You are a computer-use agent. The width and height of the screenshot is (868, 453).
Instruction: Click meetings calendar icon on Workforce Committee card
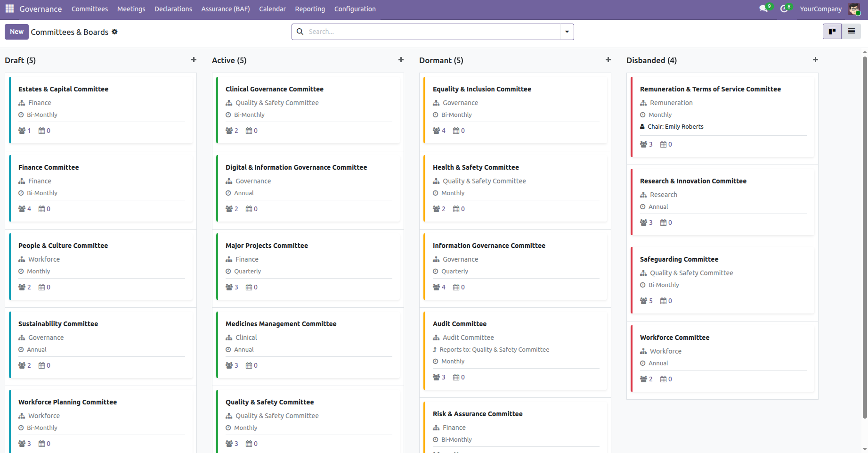[663, 379]
